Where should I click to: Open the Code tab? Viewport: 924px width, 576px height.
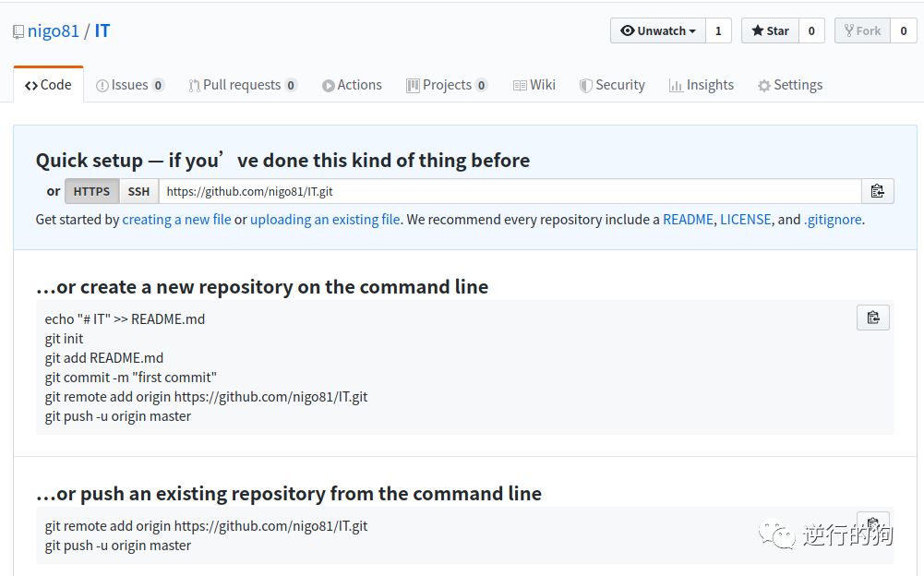pos(48,85)
